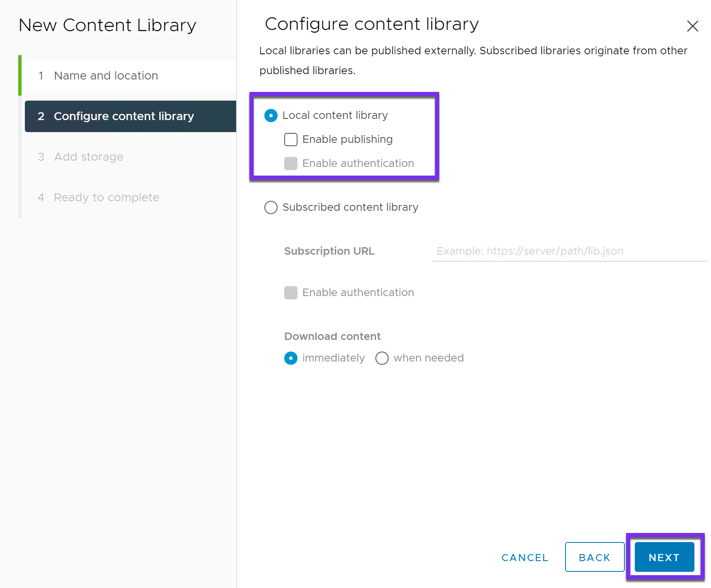Enable publishing for the local library
This screenshot has width=711, height=588.
pos(291,140)
